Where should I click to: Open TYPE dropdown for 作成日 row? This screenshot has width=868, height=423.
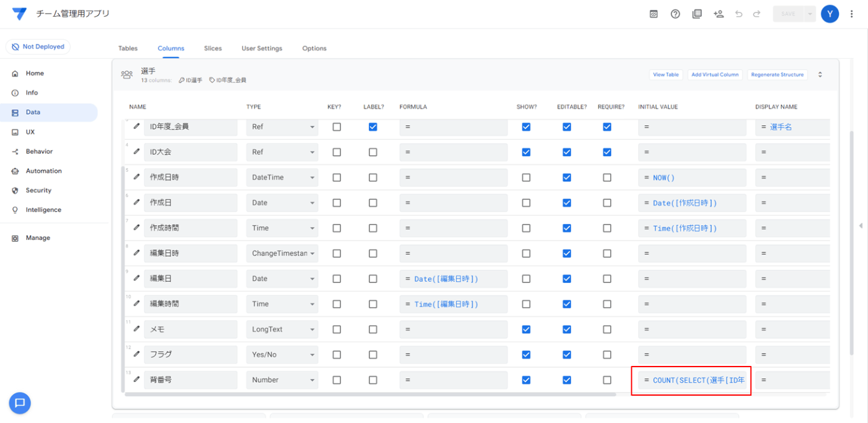pos(282,203)
